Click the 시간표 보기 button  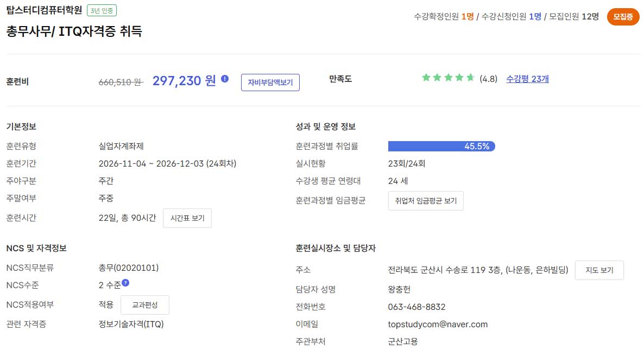187,218
